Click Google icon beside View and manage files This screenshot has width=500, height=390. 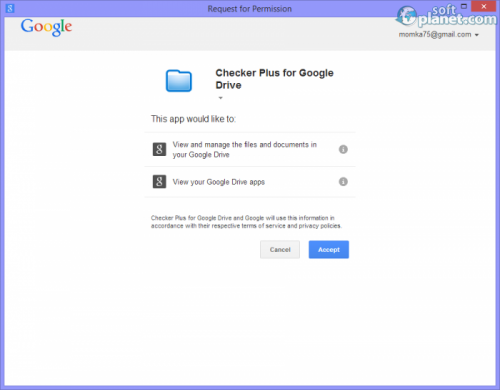[159, 149]
